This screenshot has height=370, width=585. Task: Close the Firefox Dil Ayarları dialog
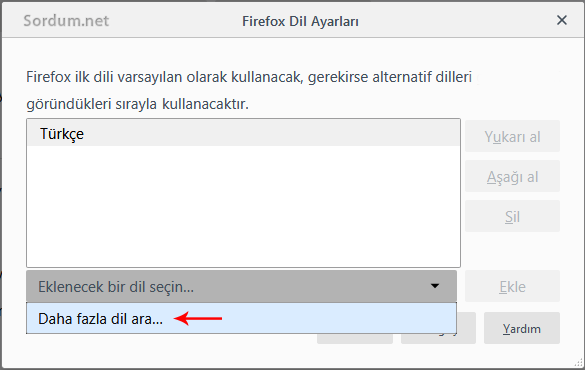(x=561, y=20)
